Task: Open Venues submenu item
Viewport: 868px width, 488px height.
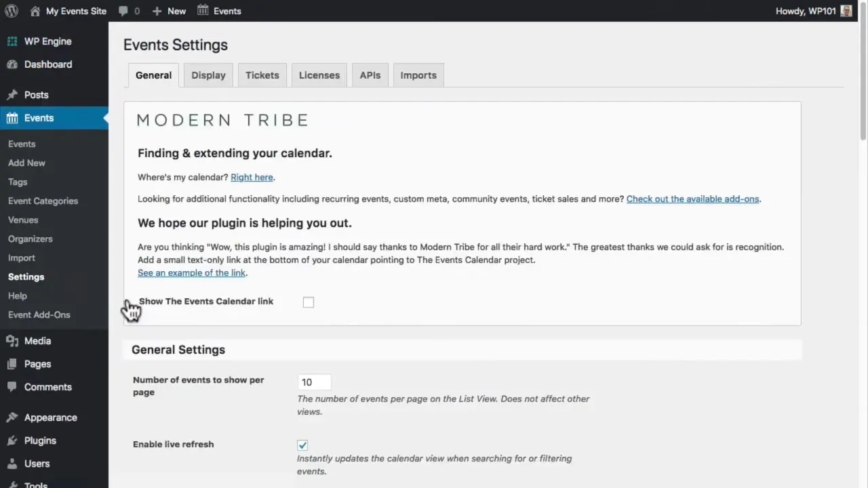Action: pyautogui.click(x=23, y=220)
